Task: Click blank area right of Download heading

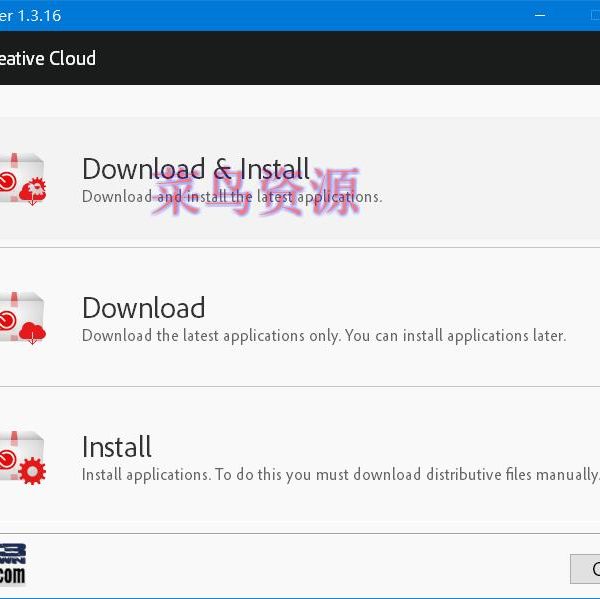Action: click(x=420, y=300)
